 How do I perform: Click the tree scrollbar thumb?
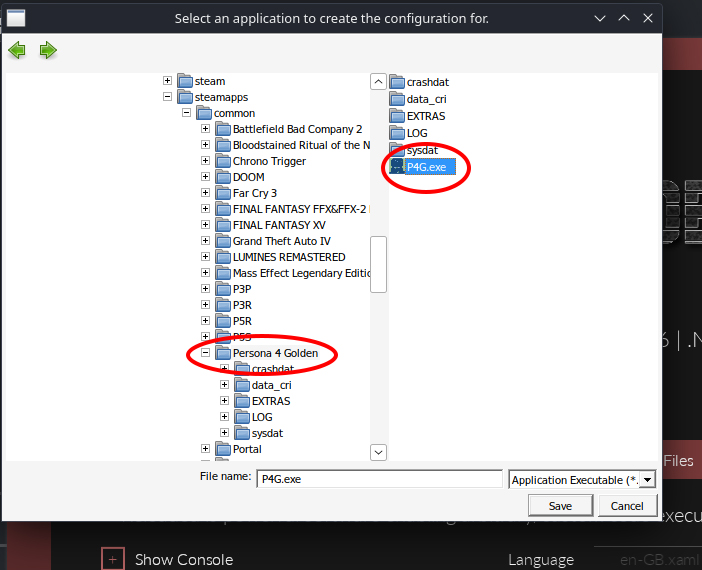point(378,264)
